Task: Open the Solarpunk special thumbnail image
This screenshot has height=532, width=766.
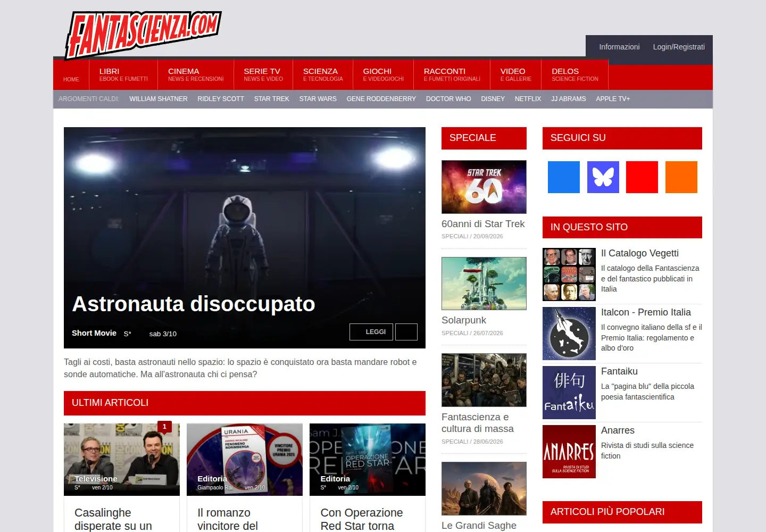Action: click(484, 284)
